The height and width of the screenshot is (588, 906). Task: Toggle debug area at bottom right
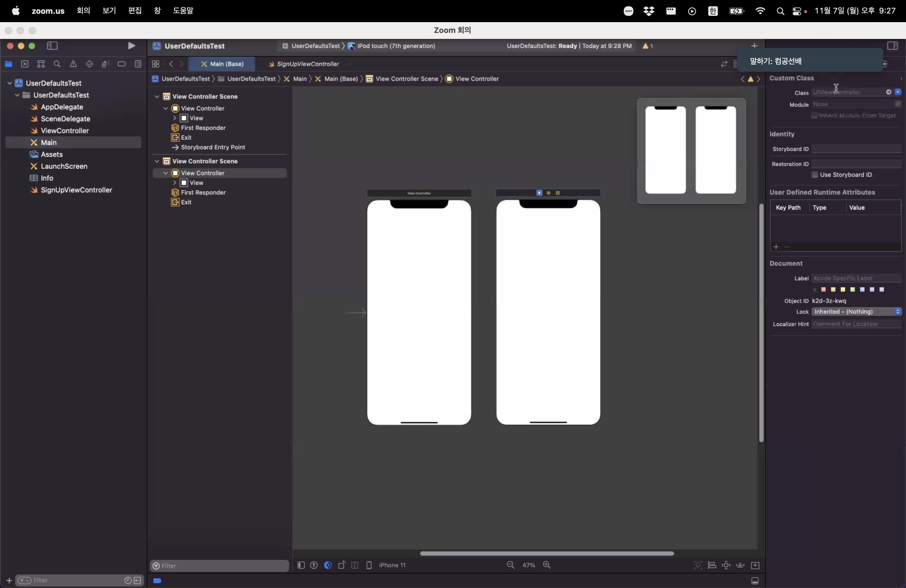(755, 581)
